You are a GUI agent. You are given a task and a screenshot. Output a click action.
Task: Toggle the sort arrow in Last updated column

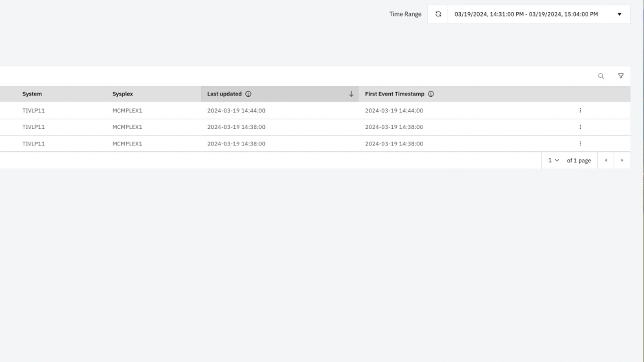[351, 94]
